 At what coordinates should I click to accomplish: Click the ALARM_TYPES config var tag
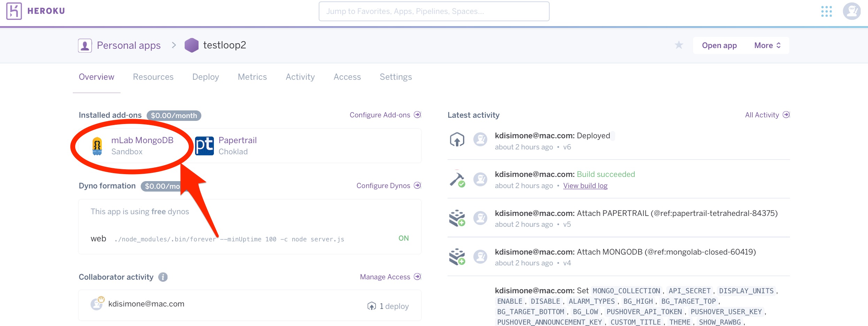[591, 301]
